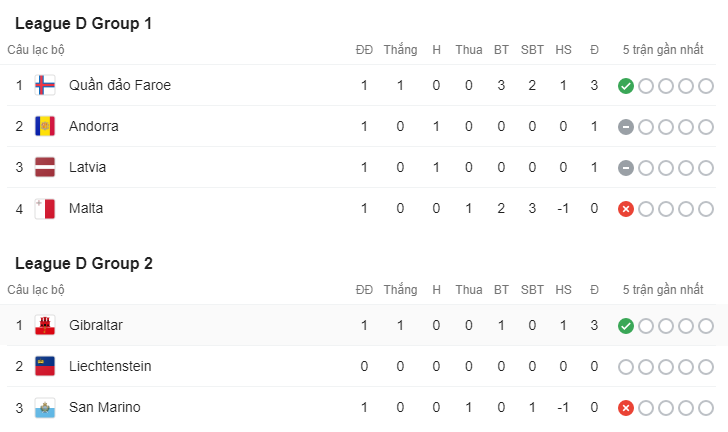Image resolution: width=728 pixels, height=432 pixels.
Task: Select the Gibraltar table row
Action: (x=364, y=325)
